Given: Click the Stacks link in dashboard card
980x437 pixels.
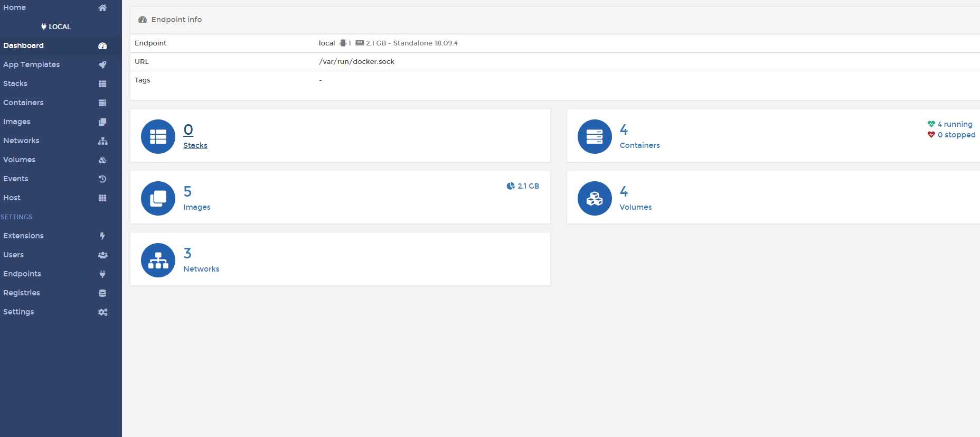Looking at the screenshot, I should tap(195, 145).
